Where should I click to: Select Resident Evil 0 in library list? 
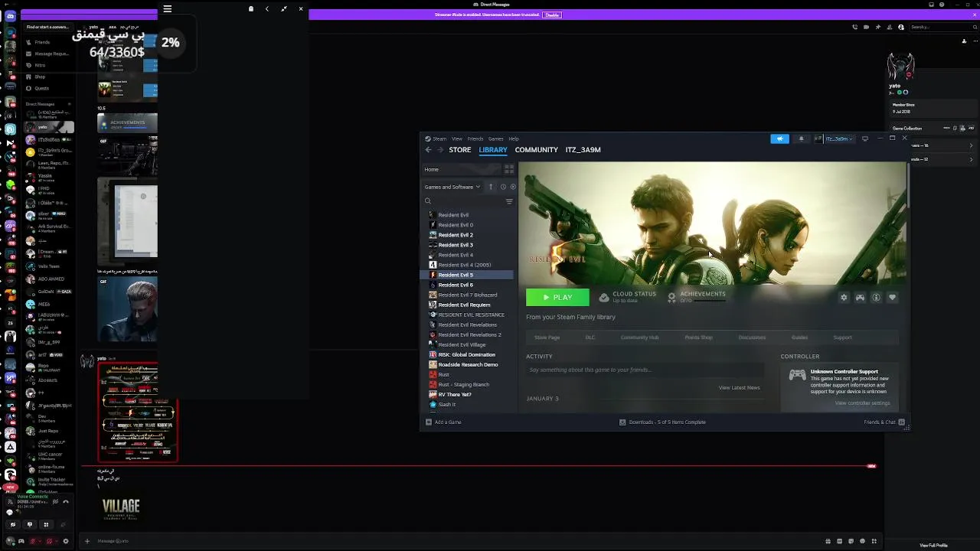click(456, 225)
